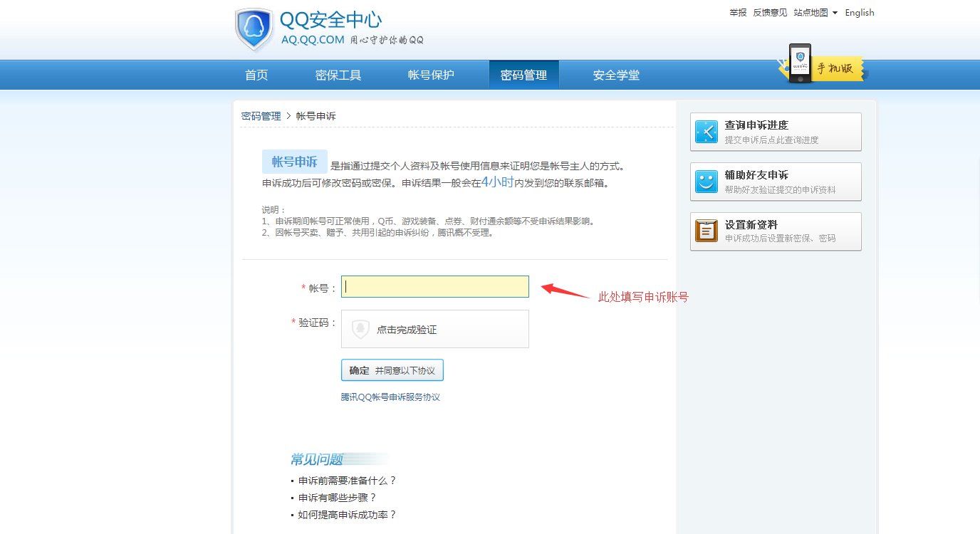
Task: Open 腾讯QQ帐号申诉服务协议 link
Action: pyautogui.click(x=390, y=397)
